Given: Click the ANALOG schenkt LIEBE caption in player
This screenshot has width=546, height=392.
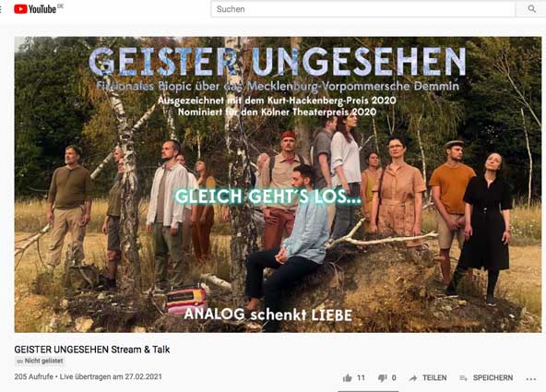Looking at the screenshot, I should [267, 315].
